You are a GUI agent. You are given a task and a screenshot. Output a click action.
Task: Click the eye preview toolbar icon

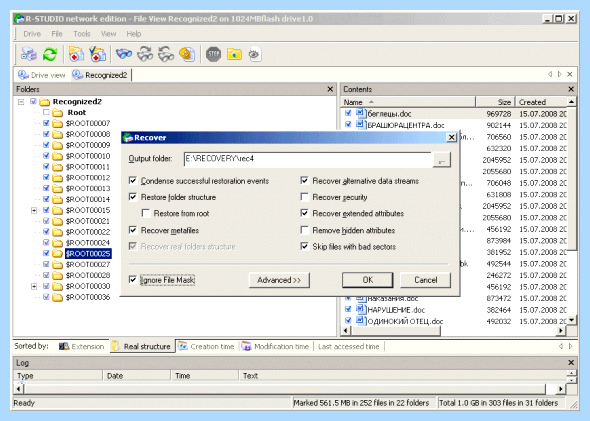tap(255, 55)
